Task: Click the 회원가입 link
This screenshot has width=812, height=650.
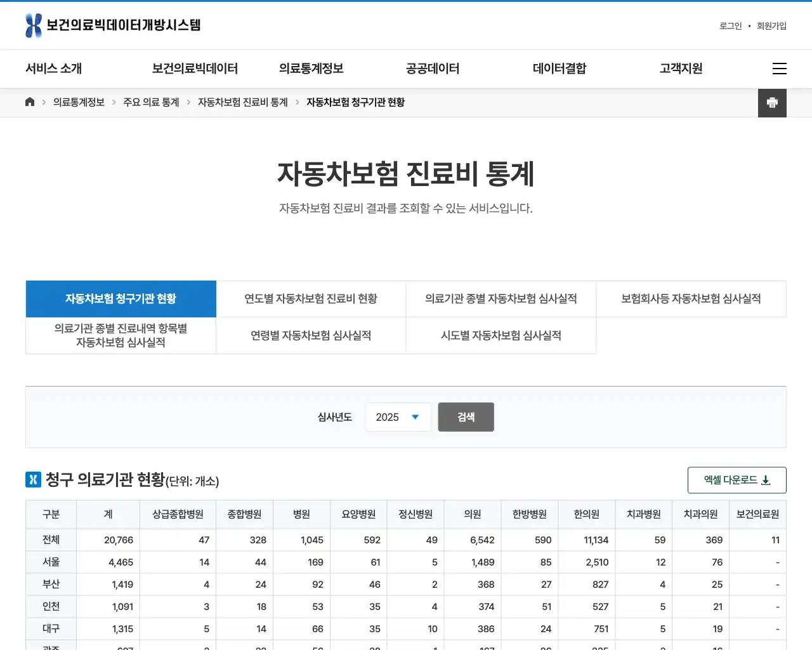Action: point(771,26)
